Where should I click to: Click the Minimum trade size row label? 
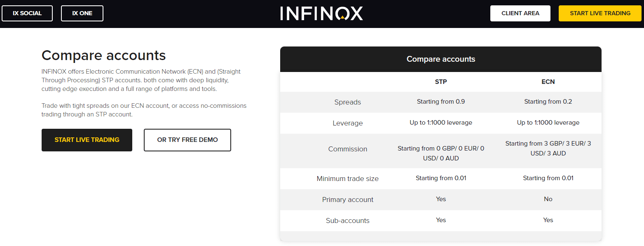(x=348, y=179)
